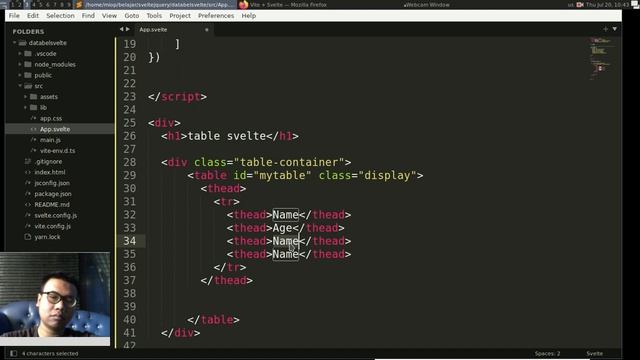The width and height of the screenshot is (640, 360).
Task: Open svelte.config.js in the sidebar
Action: (56, 215)
